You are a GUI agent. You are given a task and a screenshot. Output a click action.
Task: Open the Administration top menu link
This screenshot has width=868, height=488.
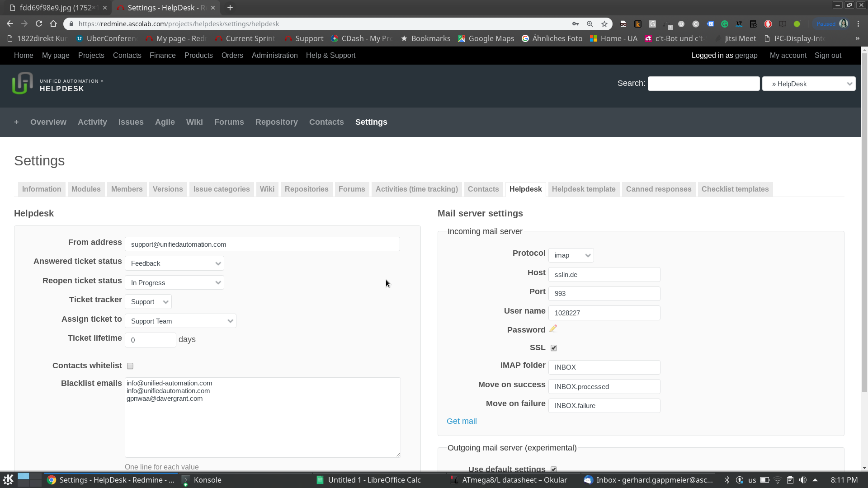275,55
